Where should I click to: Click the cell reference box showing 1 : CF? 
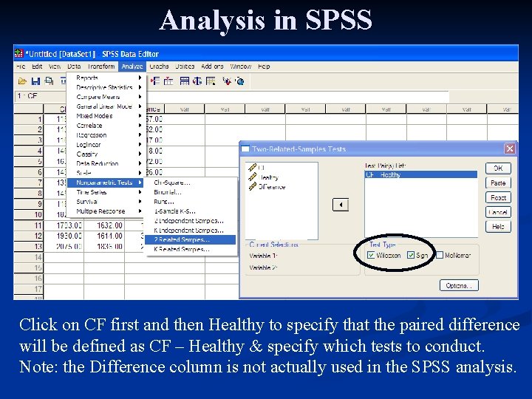[x=40, y=96]
